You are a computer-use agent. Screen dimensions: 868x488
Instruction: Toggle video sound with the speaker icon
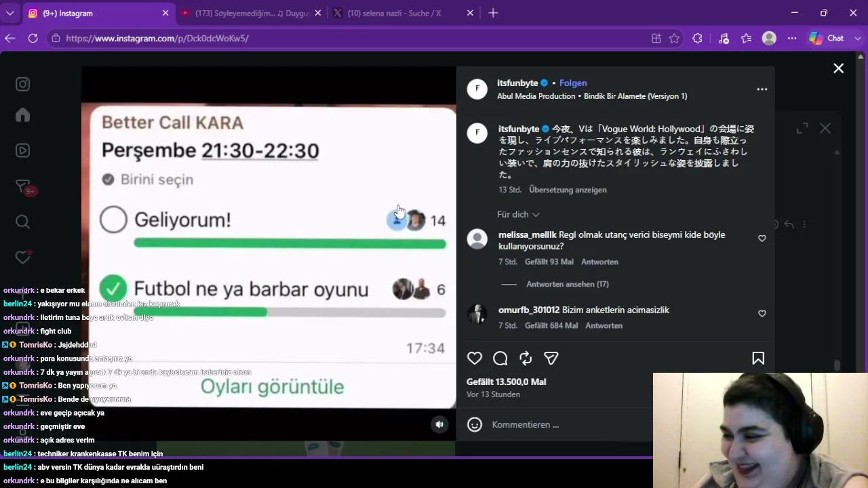click(439, 425)
